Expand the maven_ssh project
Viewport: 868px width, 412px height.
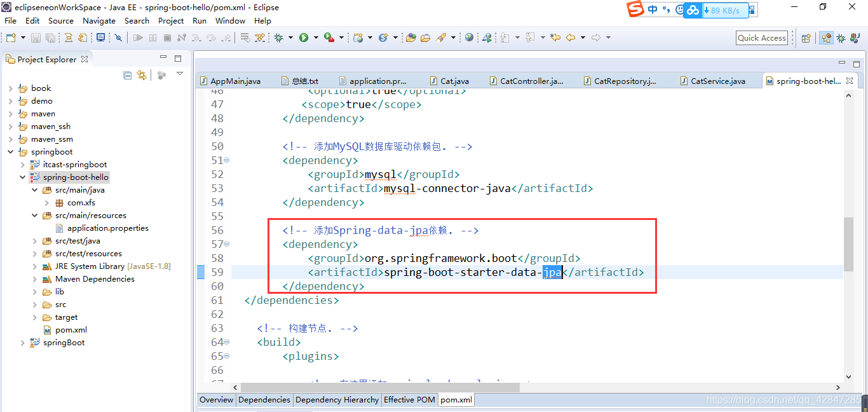(x=10, y=127)
